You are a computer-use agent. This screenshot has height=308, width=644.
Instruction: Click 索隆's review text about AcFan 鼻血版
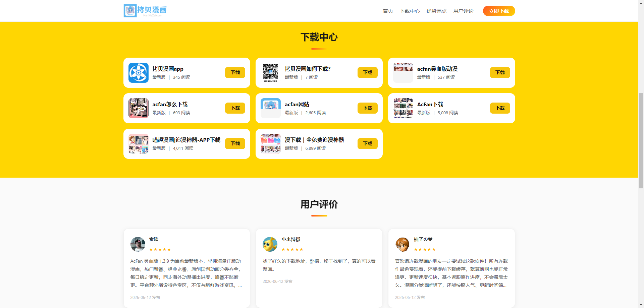(186, 273)
